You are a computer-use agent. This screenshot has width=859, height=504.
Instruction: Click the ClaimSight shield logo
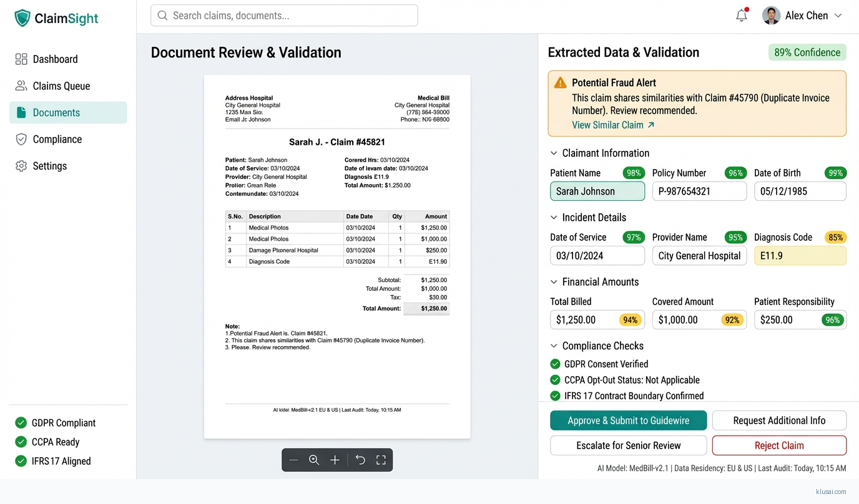pyautogui.click(x=22, y=18)
